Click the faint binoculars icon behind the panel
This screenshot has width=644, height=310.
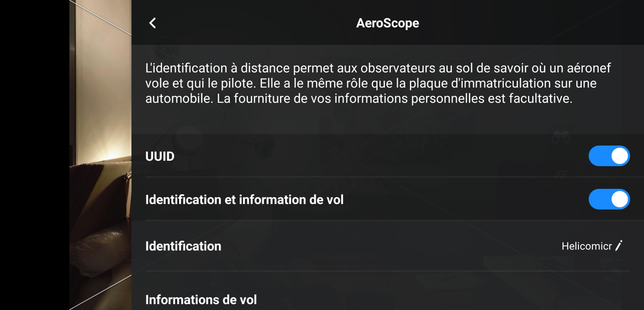click(561, 137)
